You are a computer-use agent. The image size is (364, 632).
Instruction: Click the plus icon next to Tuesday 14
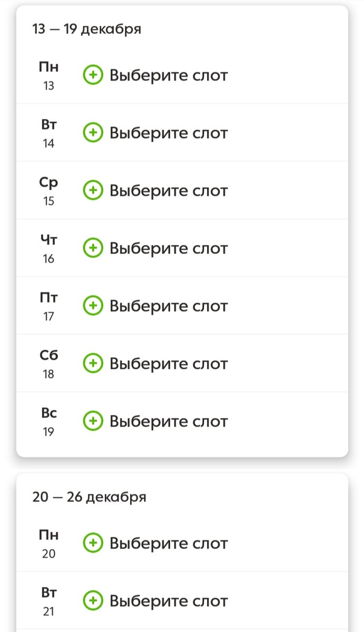(x=94, y=133)
